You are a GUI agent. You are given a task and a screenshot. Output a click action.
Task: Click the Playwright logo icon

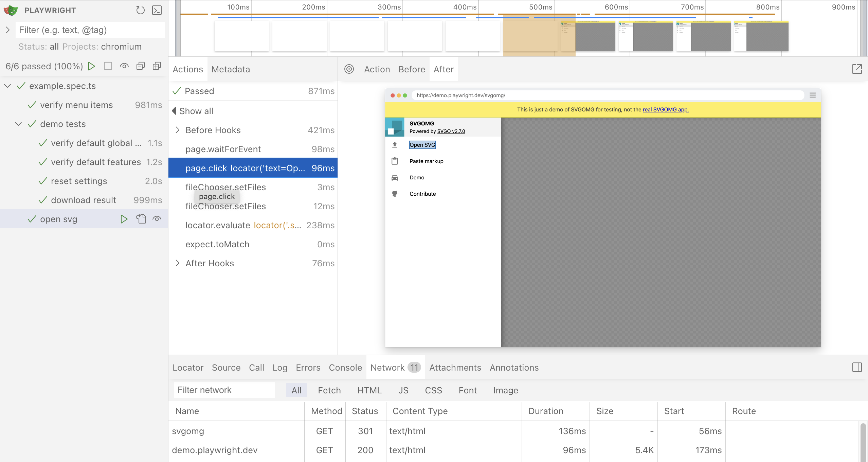[x=11, y=10]
